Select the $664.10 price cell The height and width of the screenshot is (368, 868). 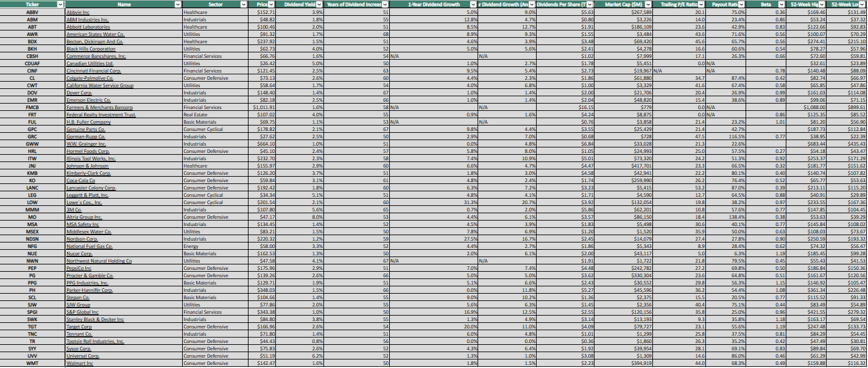pos(262,144)
